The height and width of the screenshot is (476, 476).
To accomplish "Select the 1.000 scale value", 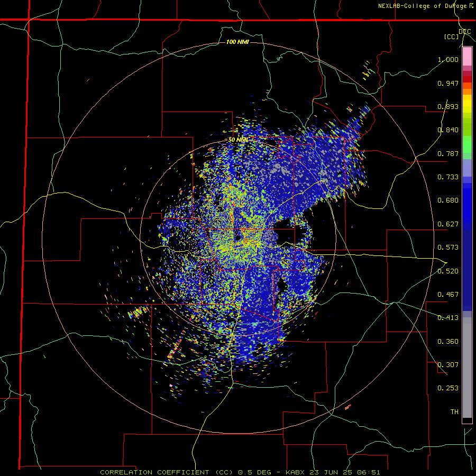I will coord(448,59).
